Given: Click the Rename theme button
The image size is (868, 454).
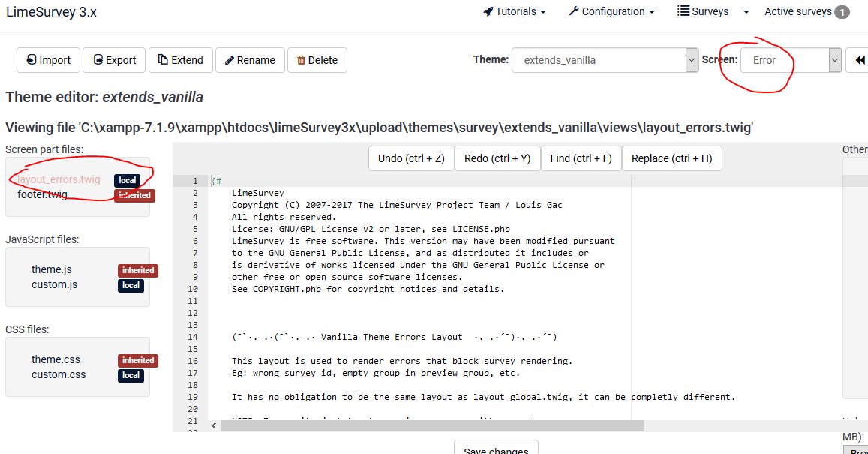Looking at the screenshot, I should pyautogui.click(x=250, y=60).
